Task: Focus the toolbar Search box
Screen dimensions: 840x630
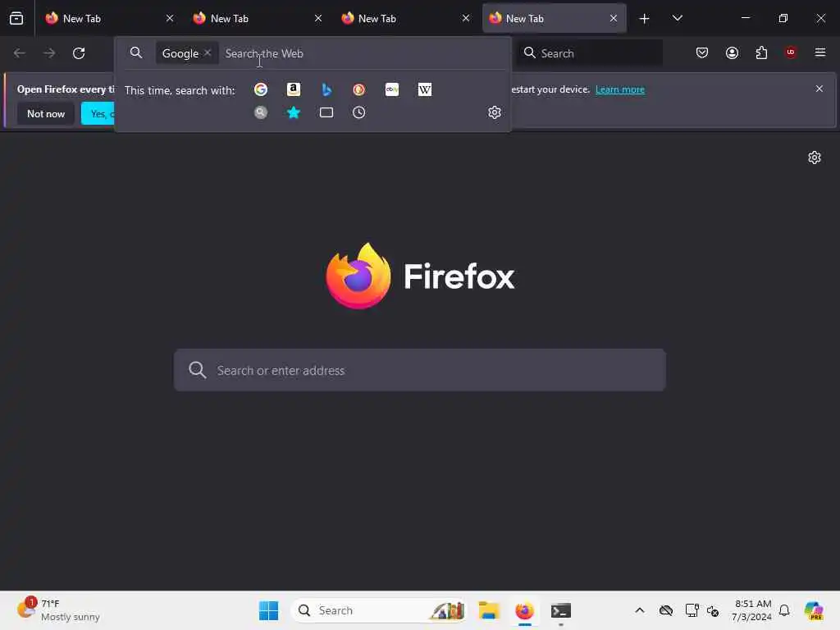Action: 589,53
